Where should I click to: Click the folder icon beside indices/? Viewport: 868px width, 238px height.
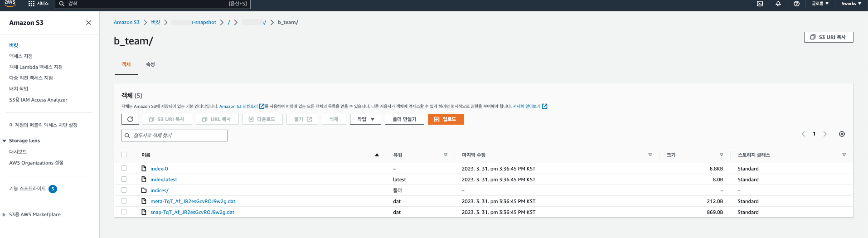coord(144,190)
